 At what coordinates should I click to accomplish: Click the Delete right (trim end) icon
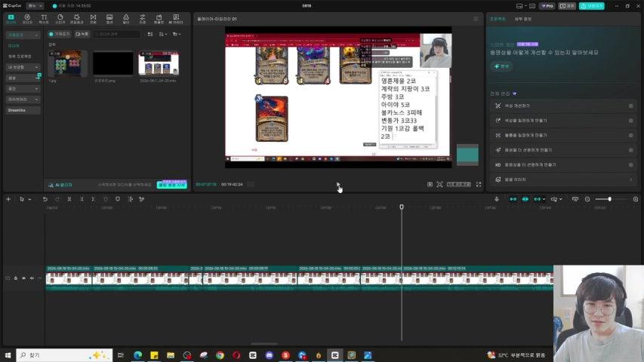tap(93, 199)
